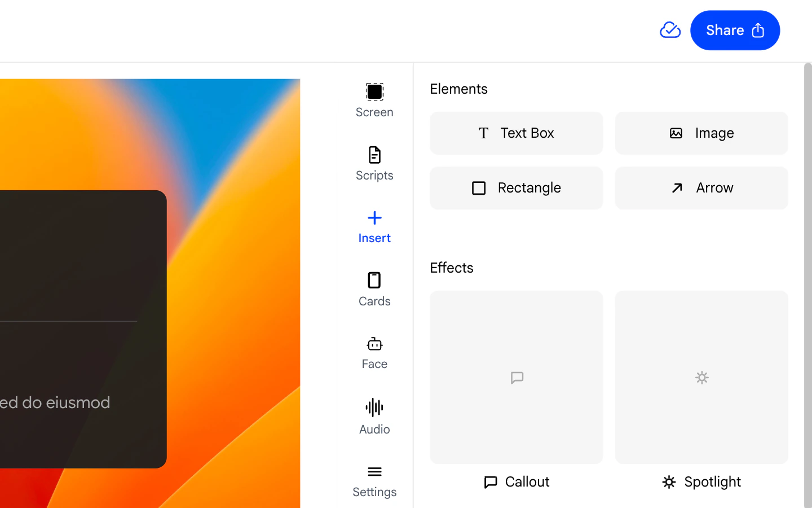
Task: Click the Effects section heading
Action: (x=452, y=268)
